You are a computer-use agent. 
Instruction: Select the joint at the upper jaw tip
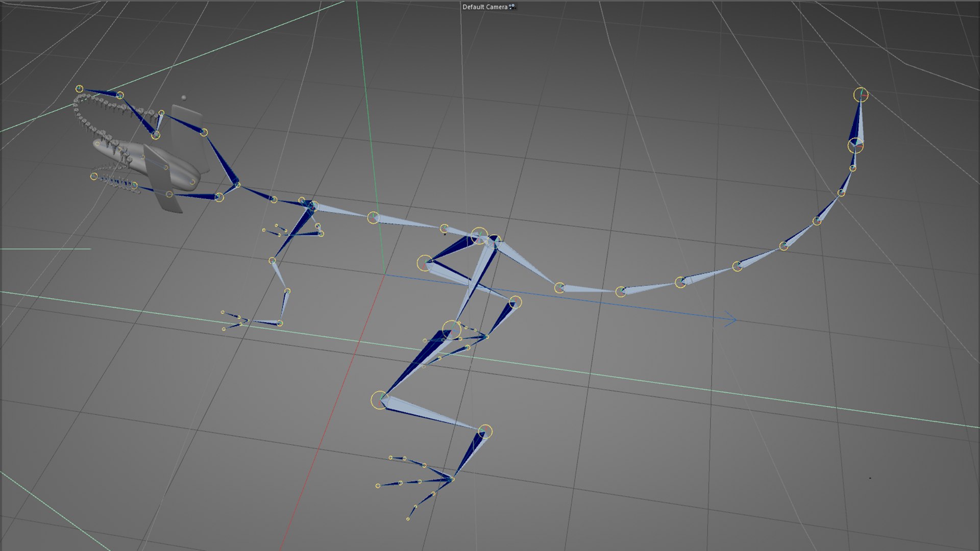[x=80, y=89]
